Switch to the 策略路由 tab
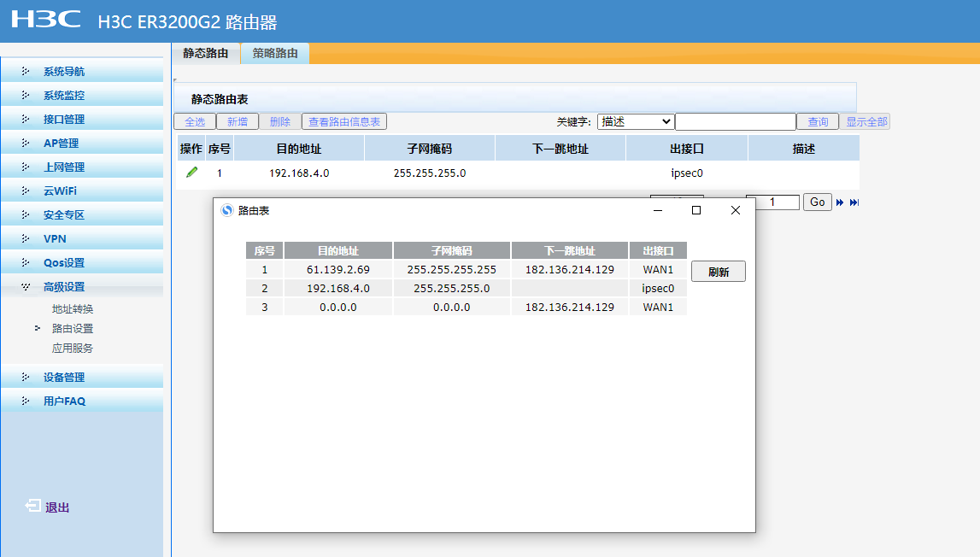This screenshot has height=557, width=980. tap(275, 53)
